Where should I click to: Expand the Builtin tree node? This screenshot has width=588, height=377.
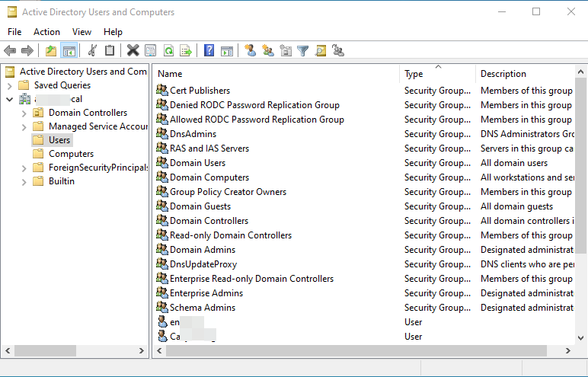click(24, 181)
